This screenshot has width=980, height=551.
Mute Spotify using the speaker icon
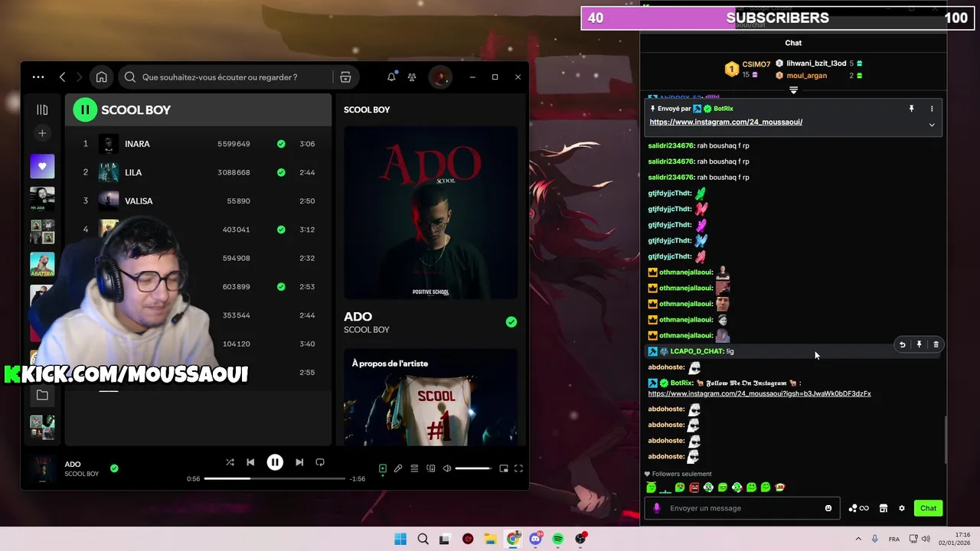click(x=447, y=468)
